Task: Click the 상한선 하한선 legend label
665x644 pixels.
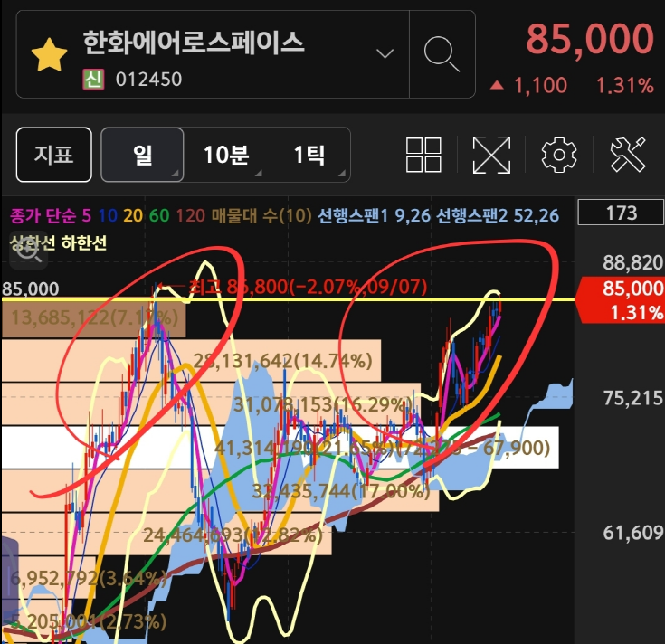Action: point(58,243)
